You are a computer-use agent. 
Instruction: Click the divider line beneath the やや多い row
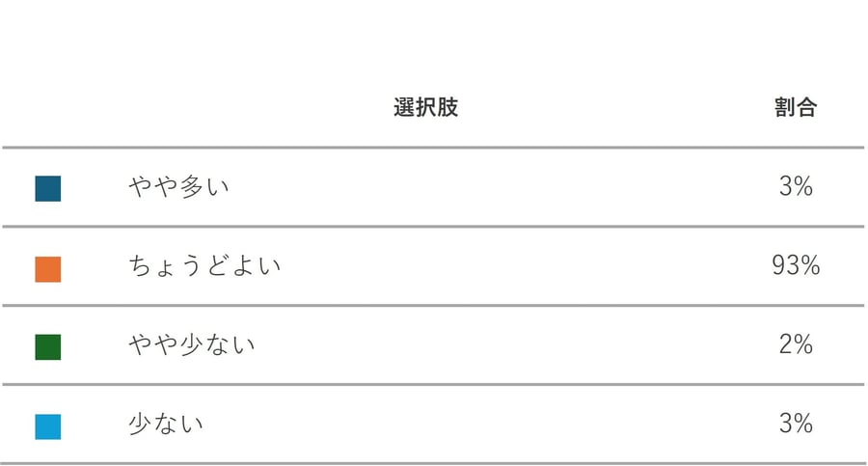[434, 227]
